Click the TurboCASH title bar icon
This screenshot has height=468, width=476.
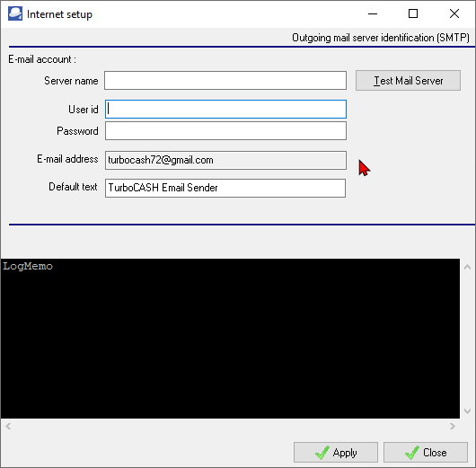[x=15, y=13]
